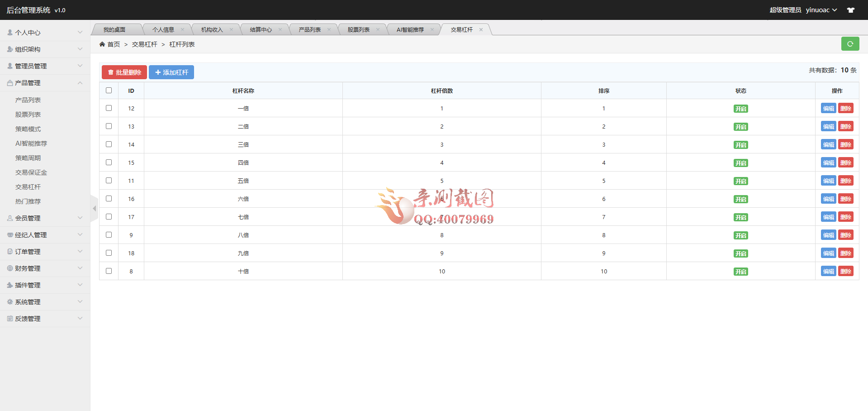Viewport: 868px width, 411px height.
Task: Select the checkbox for 十倍 row
Action: coord(109,271)
